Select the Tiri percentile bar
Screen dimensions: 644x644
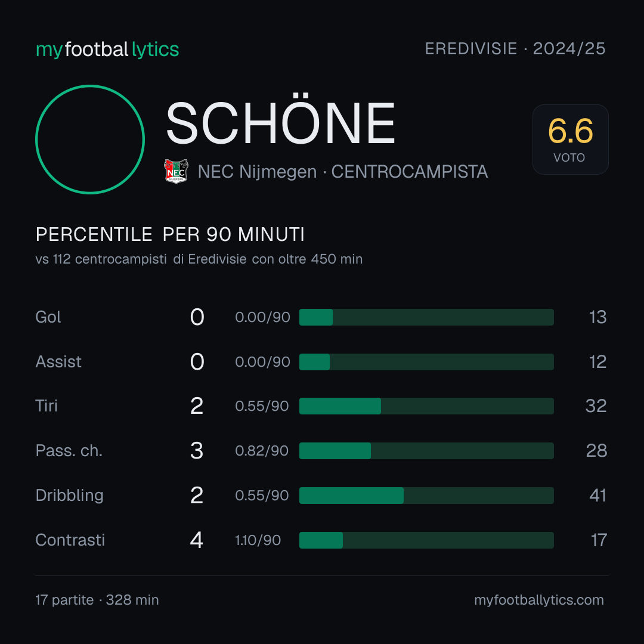coord(426,406)
